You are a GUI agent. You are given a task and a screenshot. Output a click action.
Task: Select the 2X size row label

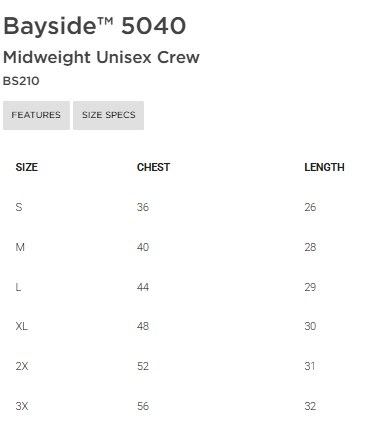pos(22,366)
